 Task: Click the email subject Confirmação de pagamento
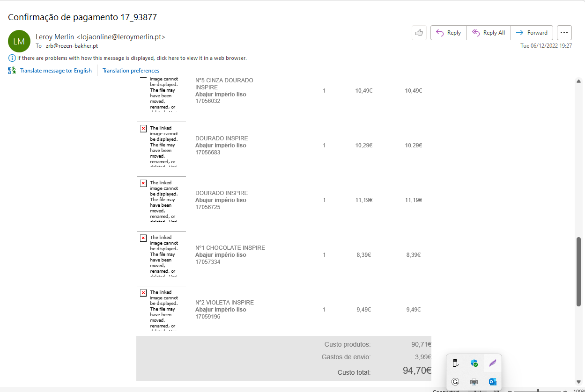click(82, 17)
